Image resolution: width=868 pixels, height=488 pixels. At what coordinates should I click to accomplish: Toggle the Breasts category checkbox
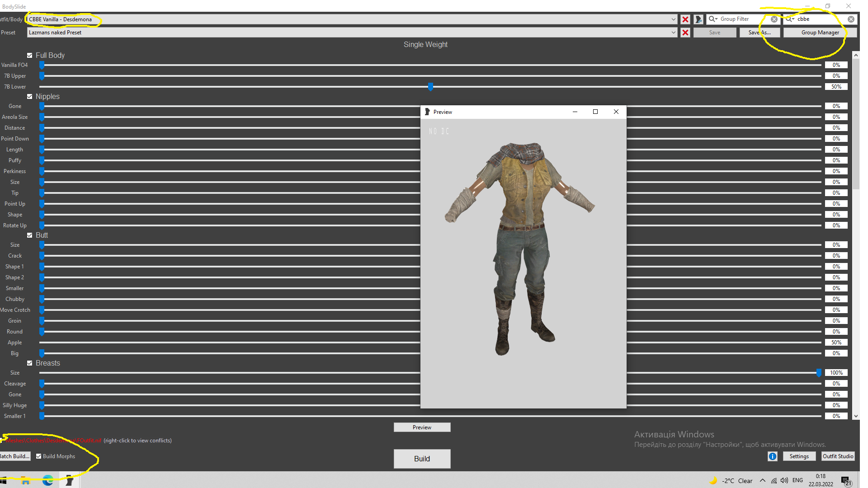tap(30, 363)
